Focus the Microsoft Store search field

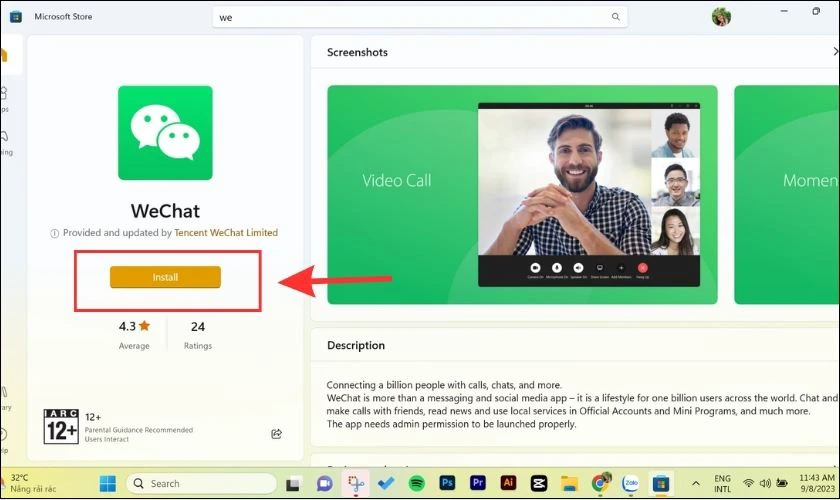419,17
